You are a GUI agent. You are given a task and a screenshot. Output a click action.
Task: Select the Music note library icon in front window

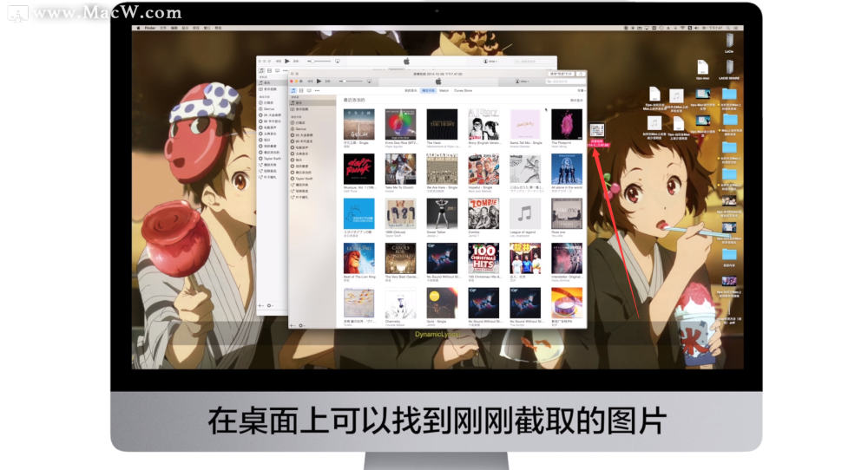(293, 90)
